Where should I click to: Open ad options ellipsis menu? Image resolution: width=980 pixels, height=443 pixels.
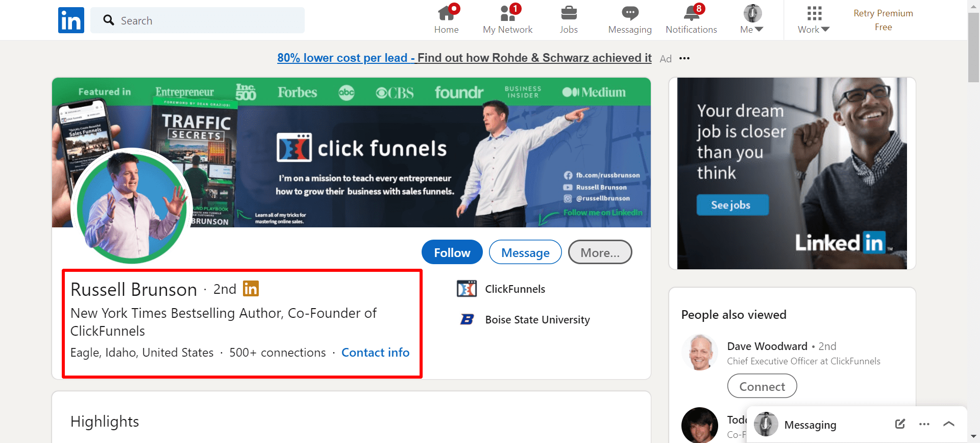(684, 58)
